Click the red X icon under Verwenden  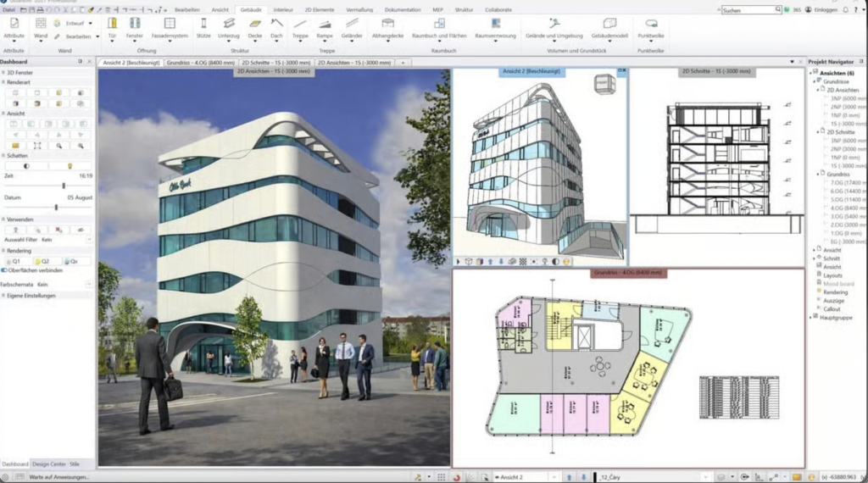tap(58, 230)
